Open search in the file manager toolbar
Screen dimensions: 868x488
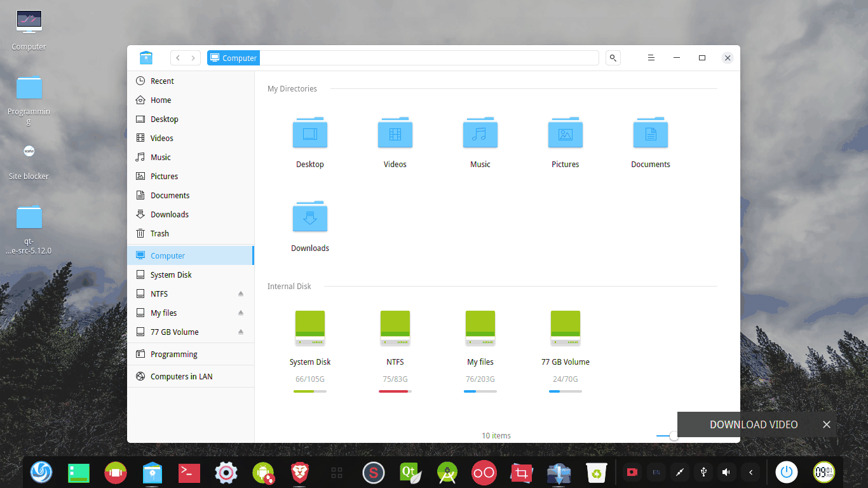[x=613, y=57]
